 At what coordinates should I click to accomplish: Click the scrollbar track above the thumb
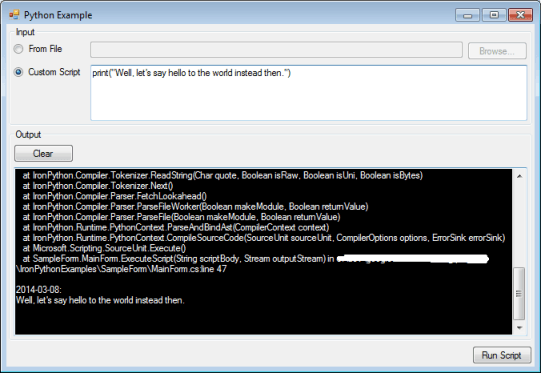[x=519, y=225]
